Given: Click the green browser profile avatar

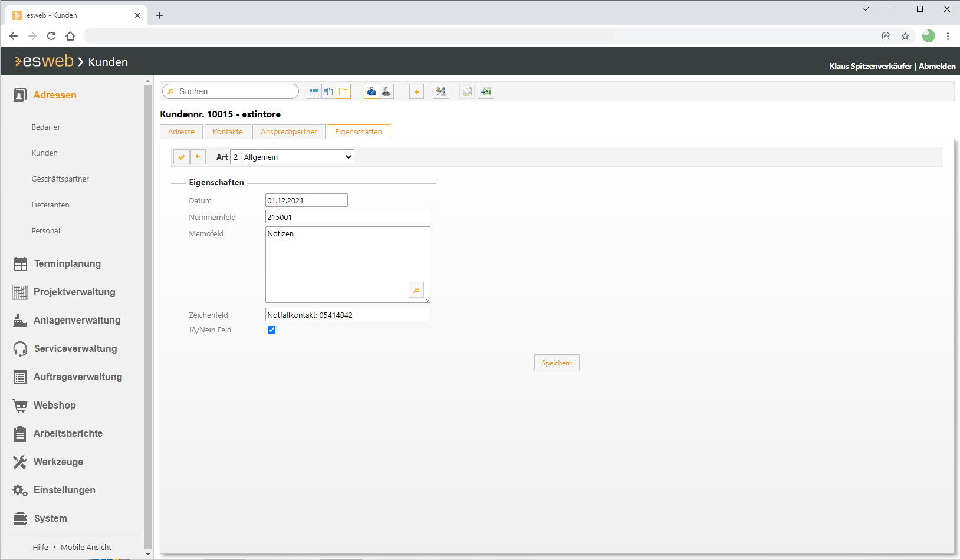Looking at the screenshot, I should tap(929, 36).
